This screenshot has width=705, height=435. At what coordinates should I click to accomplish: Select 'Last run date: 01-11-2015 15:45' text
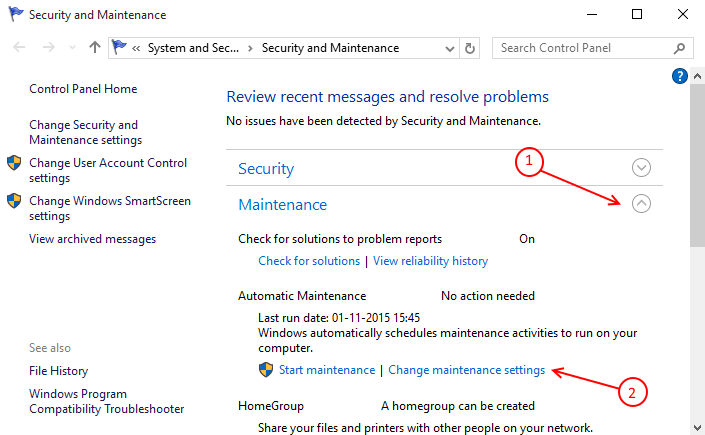(x=339, y=318)
